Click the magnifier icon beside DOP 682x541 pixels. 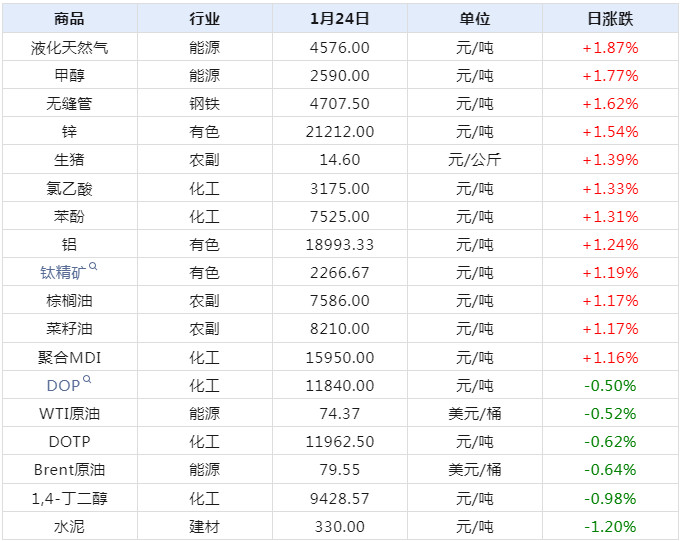87,380
